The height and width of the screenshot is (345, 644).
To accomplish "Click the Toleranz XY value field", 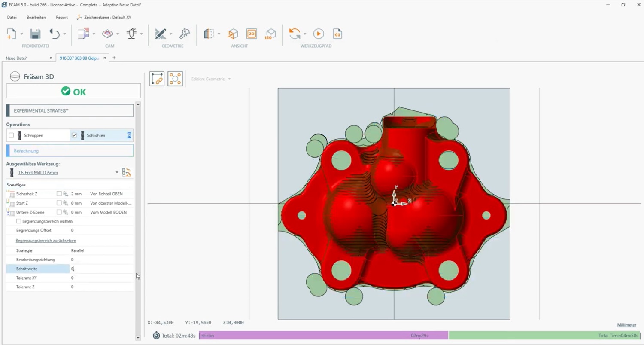I will (x=101, y=278).
